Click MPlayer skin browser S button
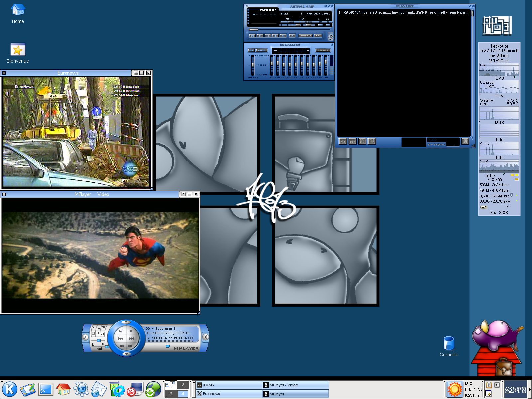 [x=94, y=327]
